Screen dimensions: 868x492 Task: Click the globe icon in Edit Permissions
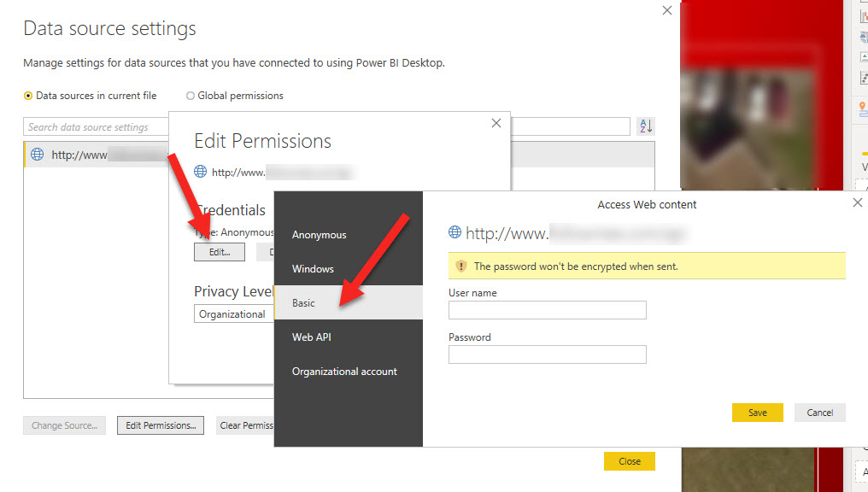(x=201, y=172)
